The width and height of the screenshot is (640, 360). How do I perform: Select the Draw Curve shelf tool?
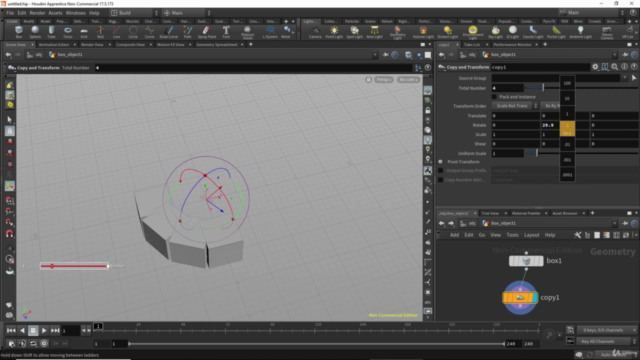pyautogui.click(x=169, y=32)
